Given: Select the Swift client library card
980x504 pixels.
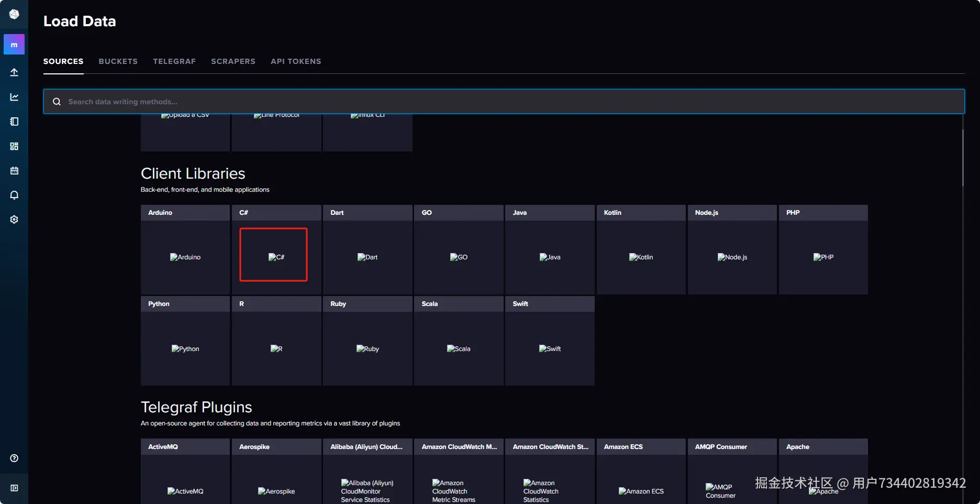Looking at the screenshot, I should [550, 341].
